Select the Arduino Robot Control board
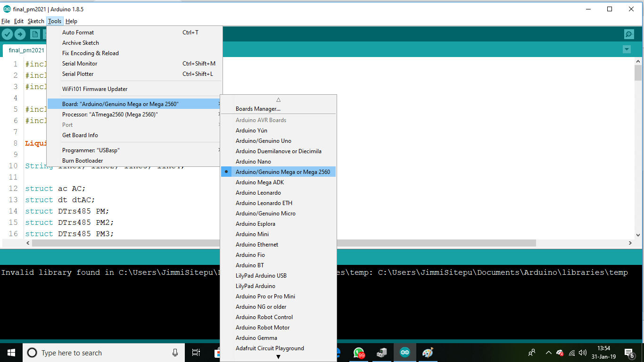This screenshot has height=362, width=644. click(x=278, y=317)
